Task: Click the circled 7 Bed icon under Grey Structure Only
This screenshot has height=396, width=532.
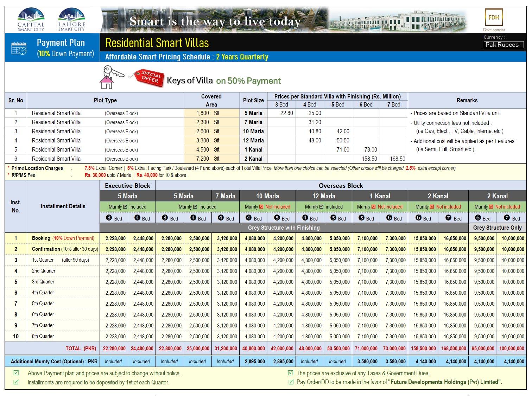Action: (507, 218)
